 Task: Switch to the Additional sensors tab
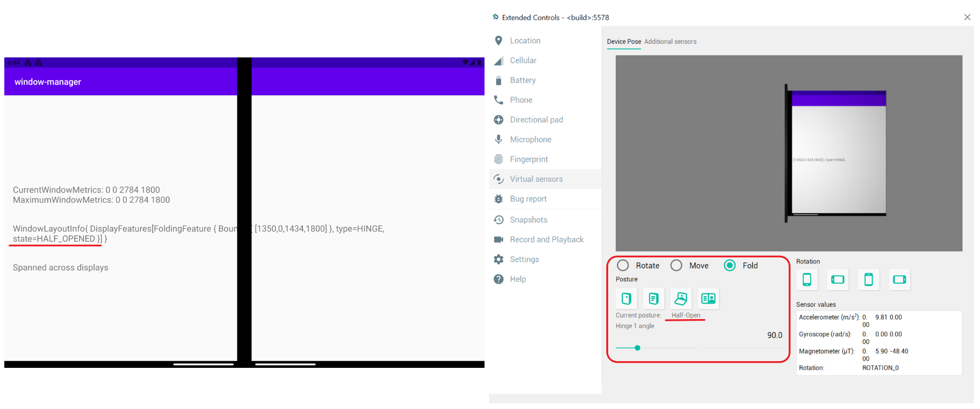coord(670,42)
